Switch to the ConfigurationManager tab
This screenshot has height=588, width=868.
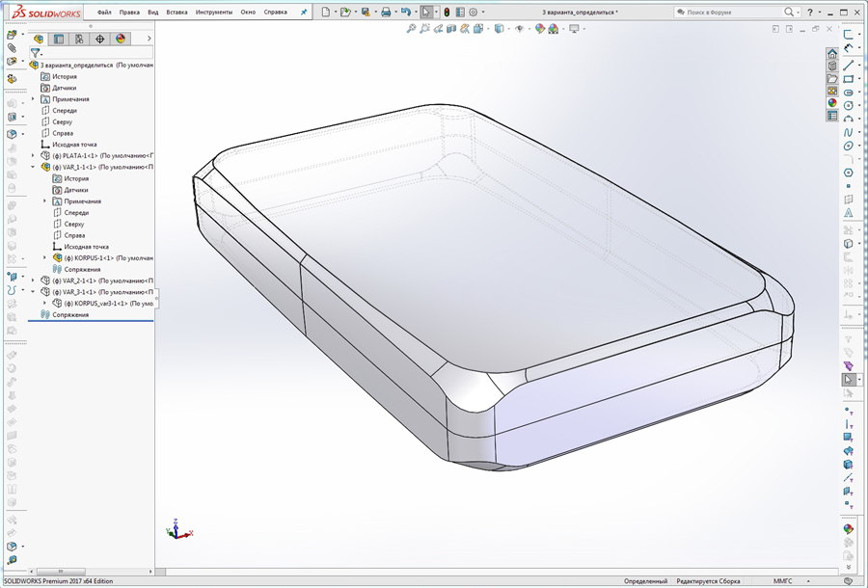pos(78,37)
